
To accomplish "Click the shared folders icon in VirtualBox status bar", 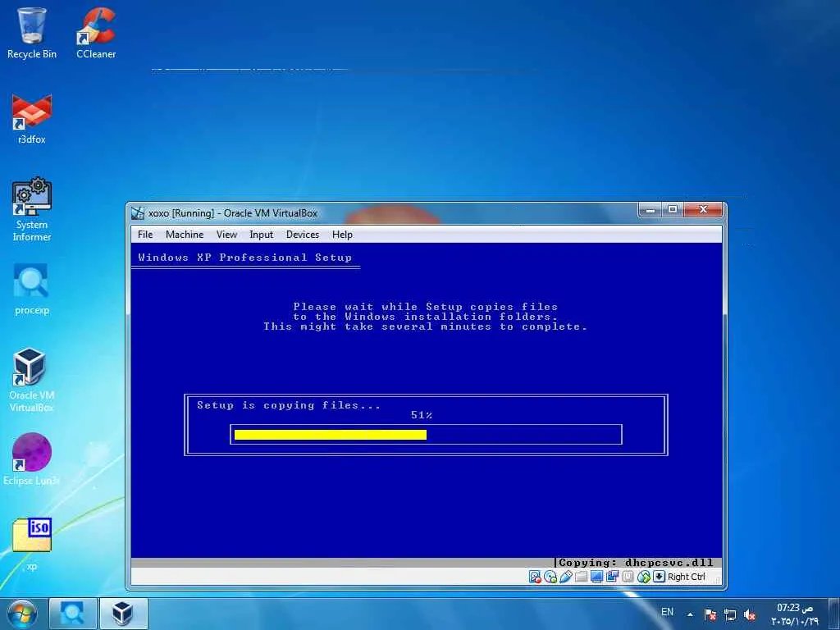I will pos(582,577).
